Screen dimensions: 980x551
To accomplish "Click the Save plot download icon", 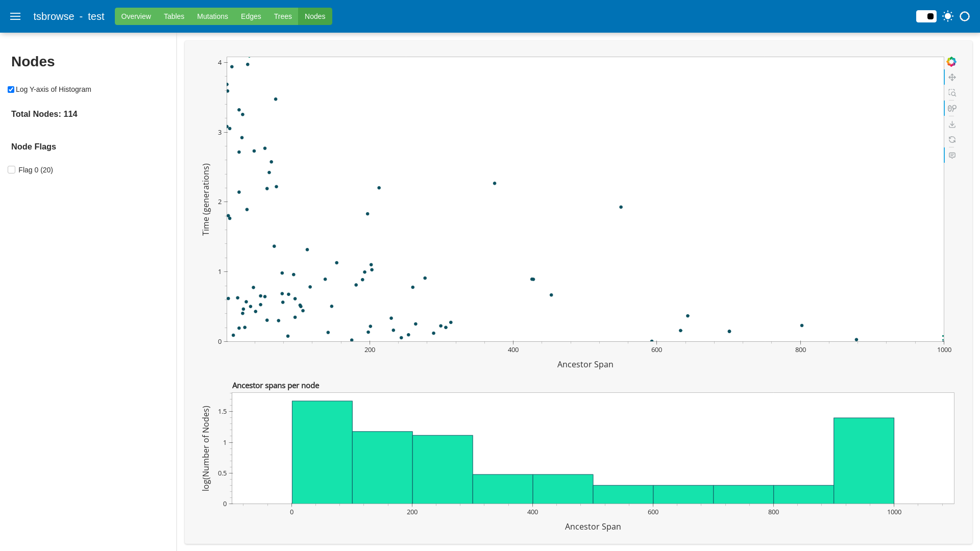I will (952, 124).
